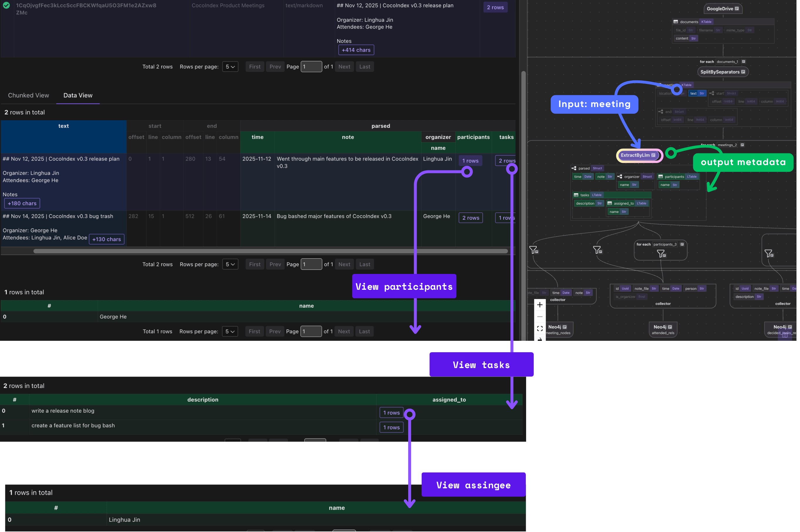Expand notes by clicking +414 chars
Image resolution: width=800 pixels, height=532 pixels.
[356, 50]
